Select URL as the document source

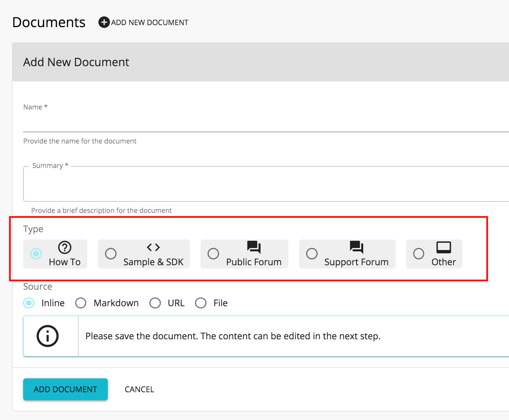pyautogui.click(x=155, y=303)
